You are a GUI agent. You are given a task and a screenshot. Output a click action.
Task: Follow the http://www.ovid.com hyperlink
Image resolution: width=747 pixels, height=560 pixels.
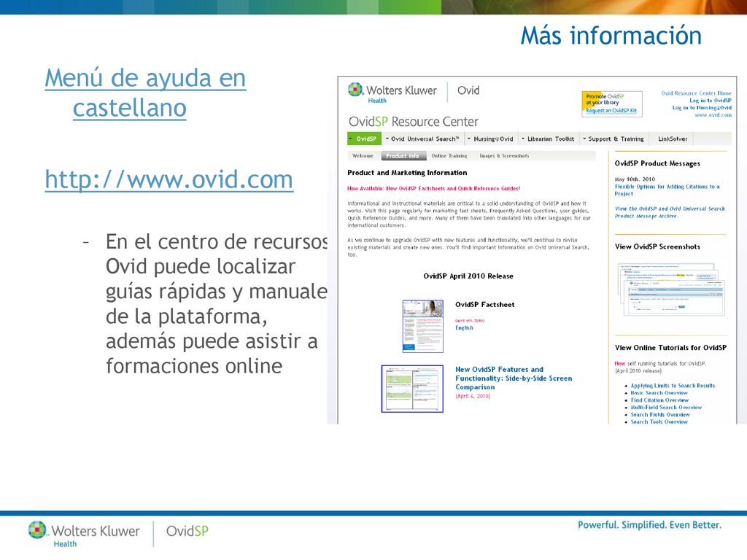[169, 179]
